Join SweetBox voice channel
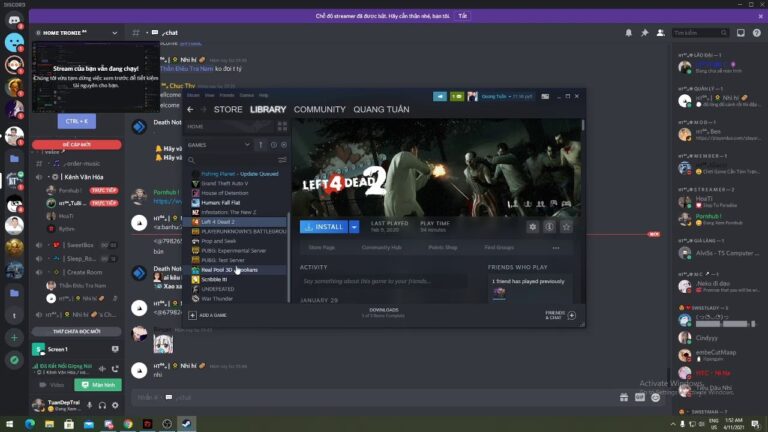Screen dimensions: 768x432 click(x=76, y=245)
